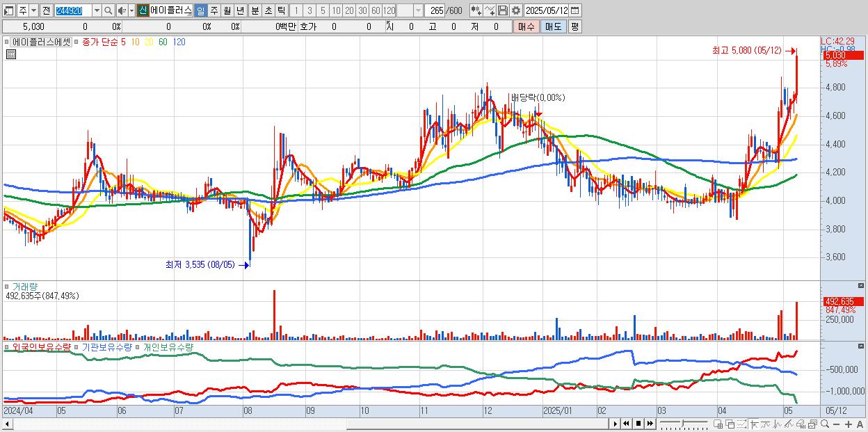Screen dimensions: 868x432
Task: Open the calendar date picker icon
Action: tap(575, 10)
